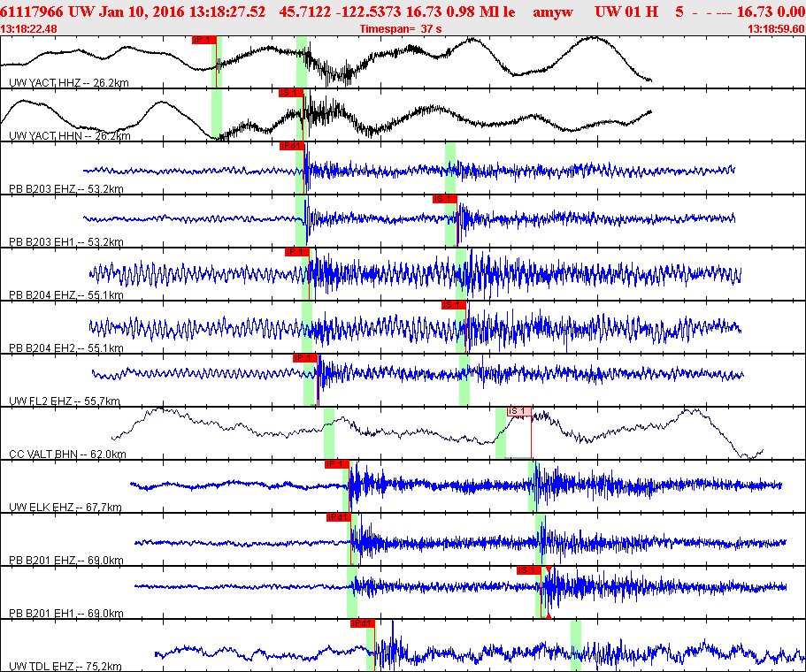Click the end time '13:18:59.60'
Image resolution: width=806 pixels, height=672 pixels.
pyautogui.click(x=776, y=29)
